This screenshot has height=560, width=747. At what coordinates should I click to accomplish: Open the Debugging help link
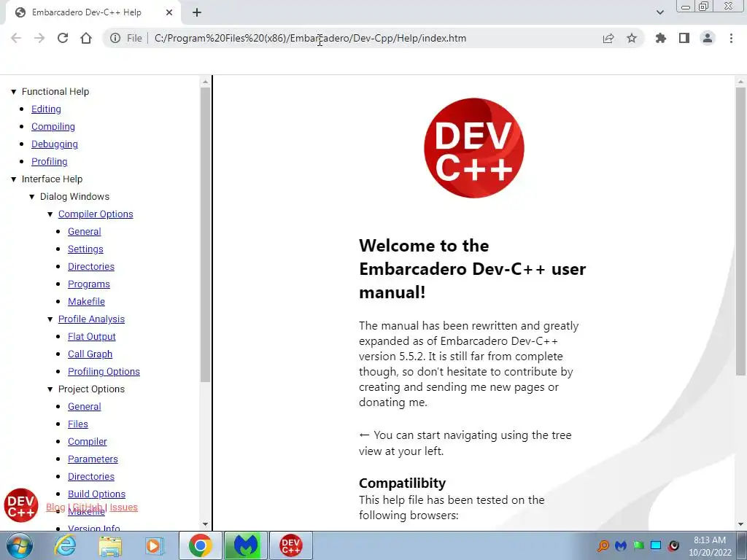click(54, 144)
